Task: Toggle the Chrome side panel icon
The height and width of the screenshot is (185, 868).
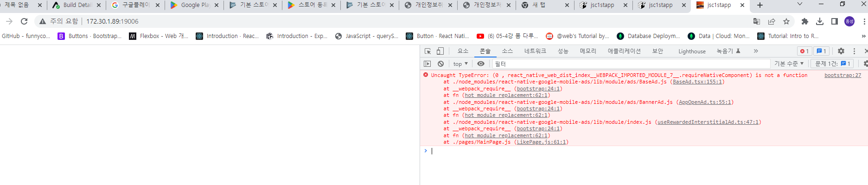Action: 835,21
